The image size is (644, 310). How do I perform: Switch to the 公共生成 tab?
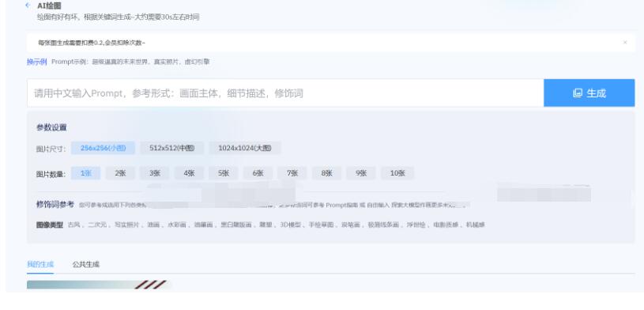tap(86, 264)
